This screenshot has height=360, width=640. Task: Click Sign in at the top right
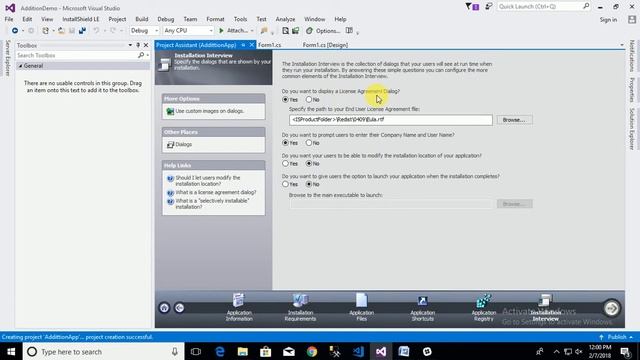608,20
